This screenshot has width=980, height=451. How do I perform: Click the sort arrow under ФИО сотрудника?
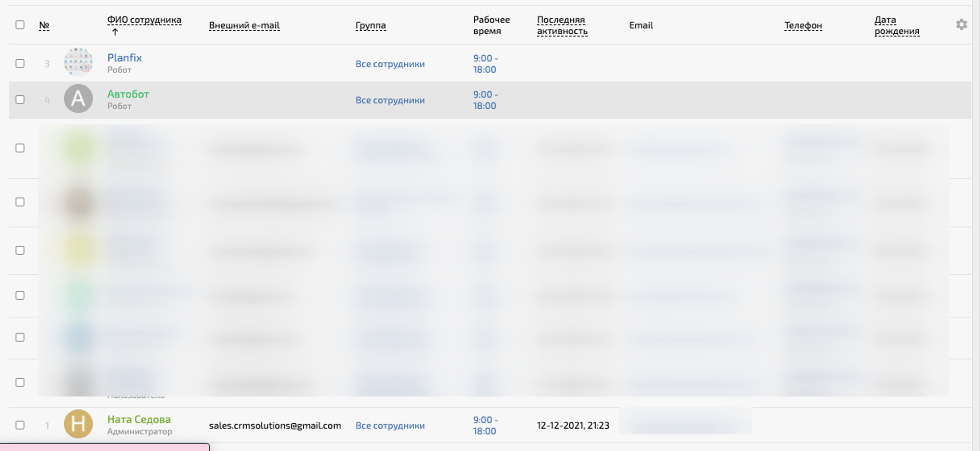tap(115, 32)
